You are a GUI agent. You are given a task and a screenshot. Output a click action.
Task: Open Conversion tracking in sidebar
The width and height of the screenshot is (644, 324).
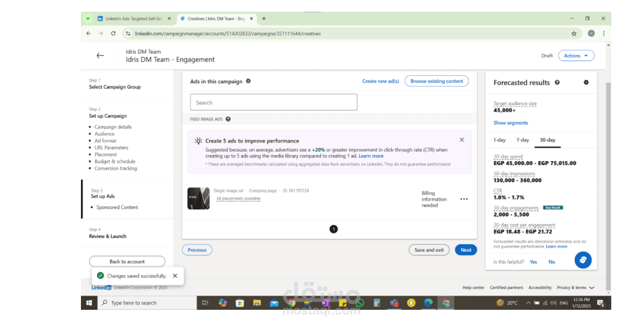tap(116, 168)
